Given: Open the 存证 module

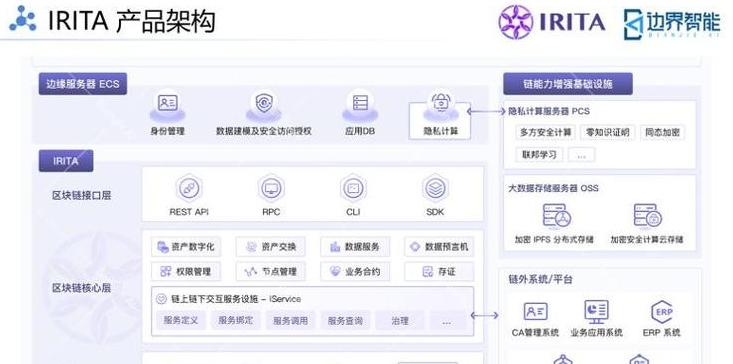Looking at the screenshot, I should point(439,271).
